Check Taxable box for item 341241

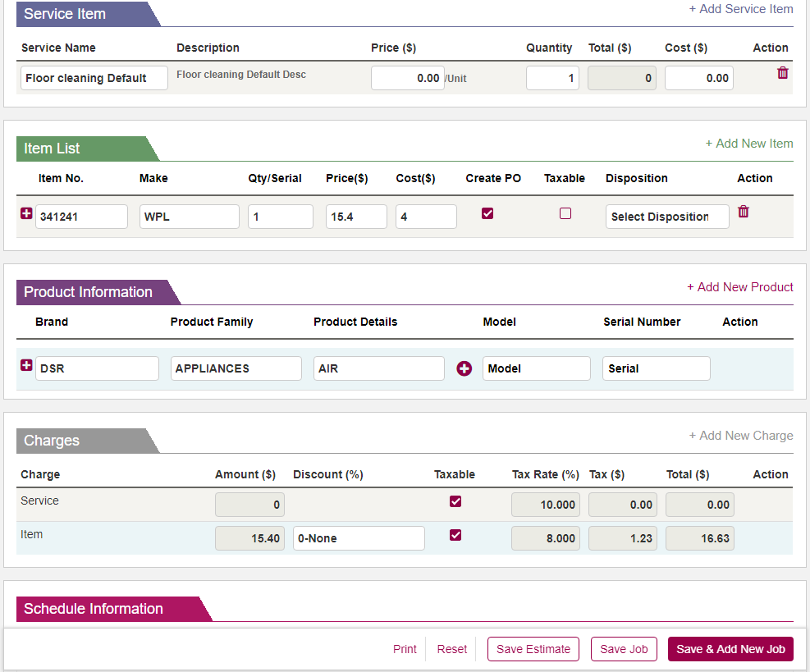pyautogui.click(x=565, y=213)
